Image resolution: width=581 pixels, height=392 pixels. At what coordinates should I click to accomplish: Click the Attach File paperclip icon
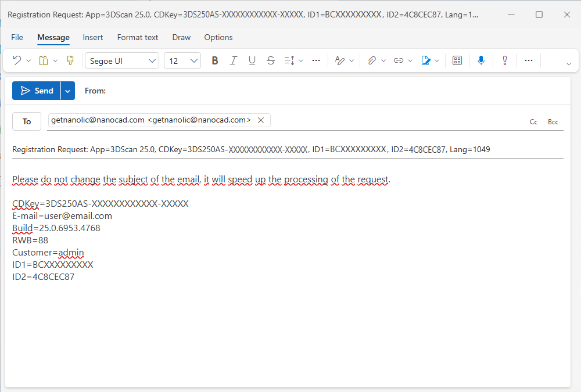[372, 60]
